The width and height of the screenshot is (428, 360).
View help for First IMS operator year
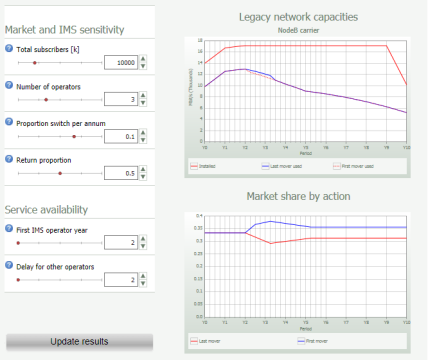(x=9, y=228)
